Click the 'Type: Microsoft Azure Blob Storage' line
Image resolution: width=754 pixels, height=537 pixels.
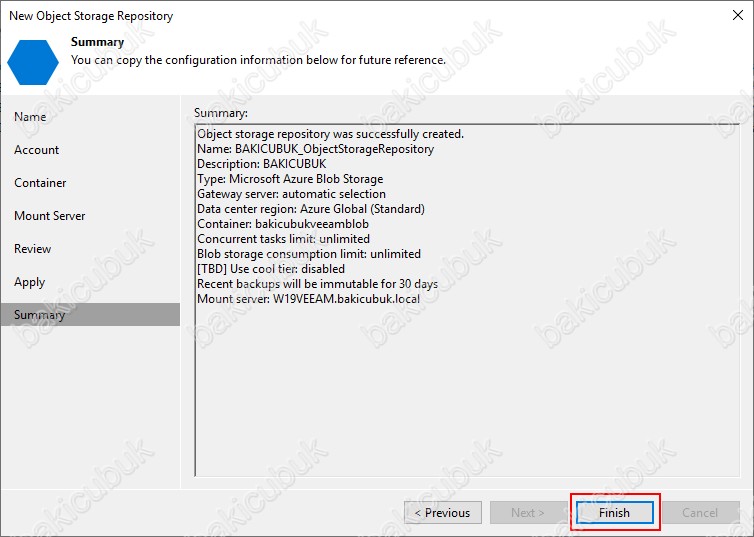[x=290, y=179]
